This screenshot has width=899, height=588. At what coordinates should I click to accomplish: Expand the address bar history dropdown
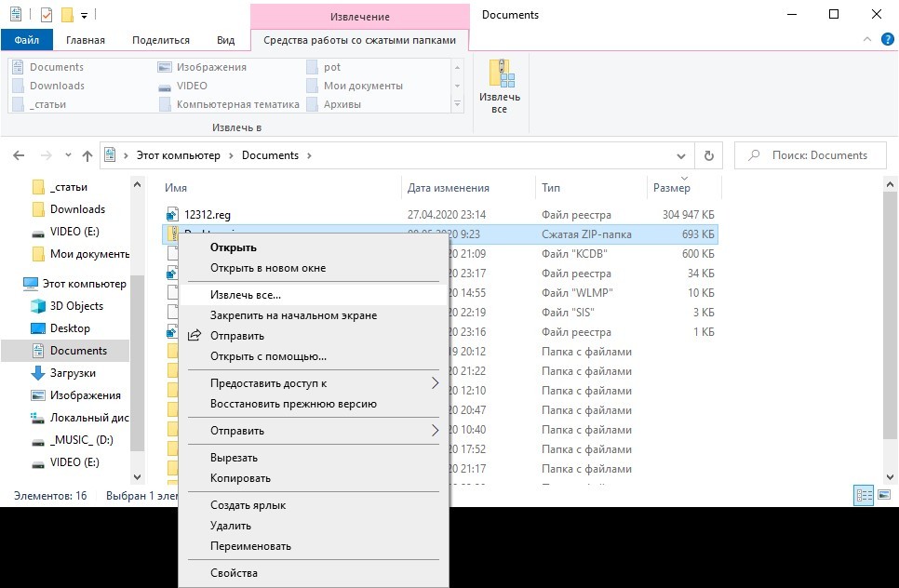(681, 156)
